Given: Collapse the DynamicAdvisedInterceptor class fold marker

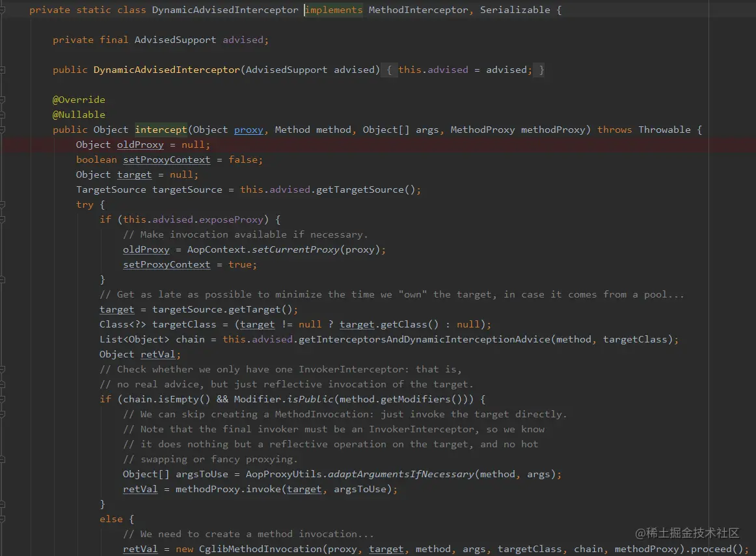Looking at the screenshot, I should coord(2,10).
